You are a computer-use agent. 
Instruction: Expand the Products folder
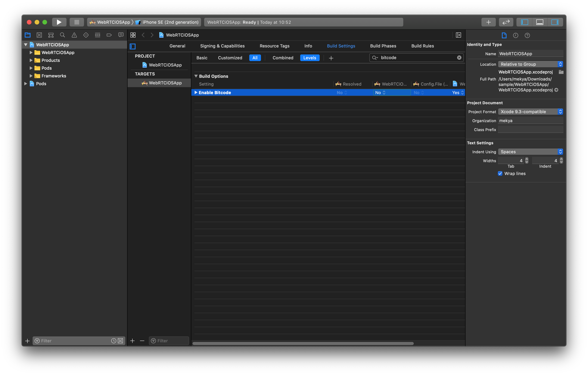pos(31,60)
